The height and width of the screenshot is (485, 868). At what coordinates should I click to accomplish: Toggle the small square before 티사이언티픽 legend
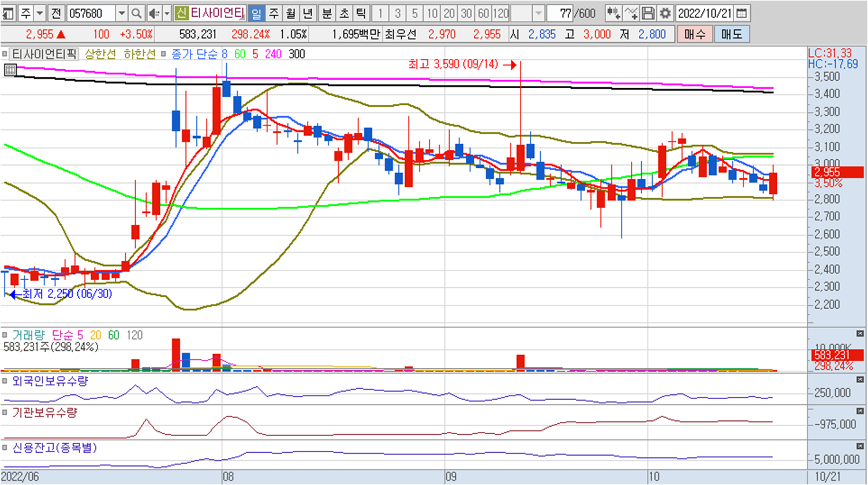(5, 54)
